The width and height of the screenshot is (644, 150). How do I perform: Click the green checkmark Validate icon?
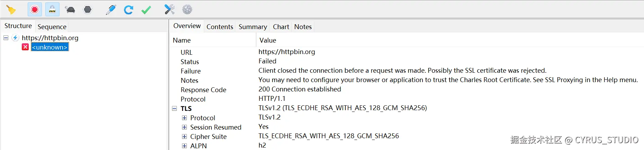pos(146,10)
